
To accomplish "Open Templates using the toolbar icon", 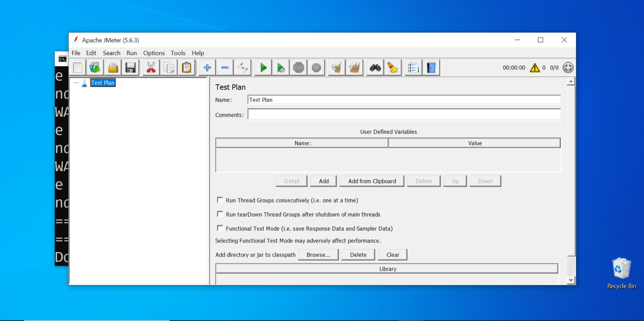I will coord(94,67).
